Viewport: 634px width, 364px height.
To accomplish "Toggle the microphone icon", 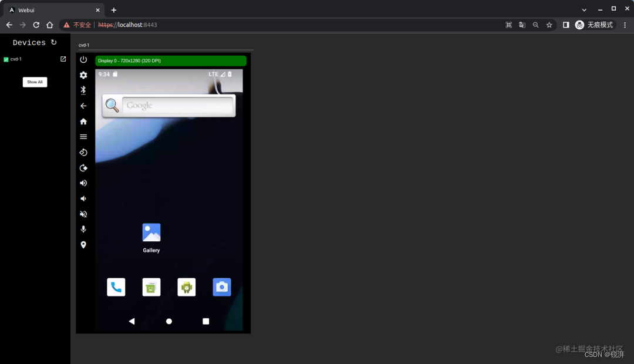I will (83, 230).
